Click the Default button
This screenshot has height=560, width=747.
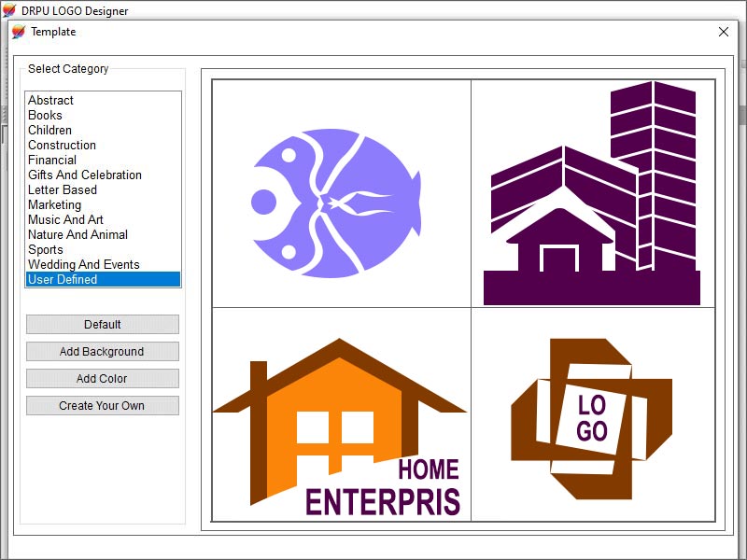103,324
